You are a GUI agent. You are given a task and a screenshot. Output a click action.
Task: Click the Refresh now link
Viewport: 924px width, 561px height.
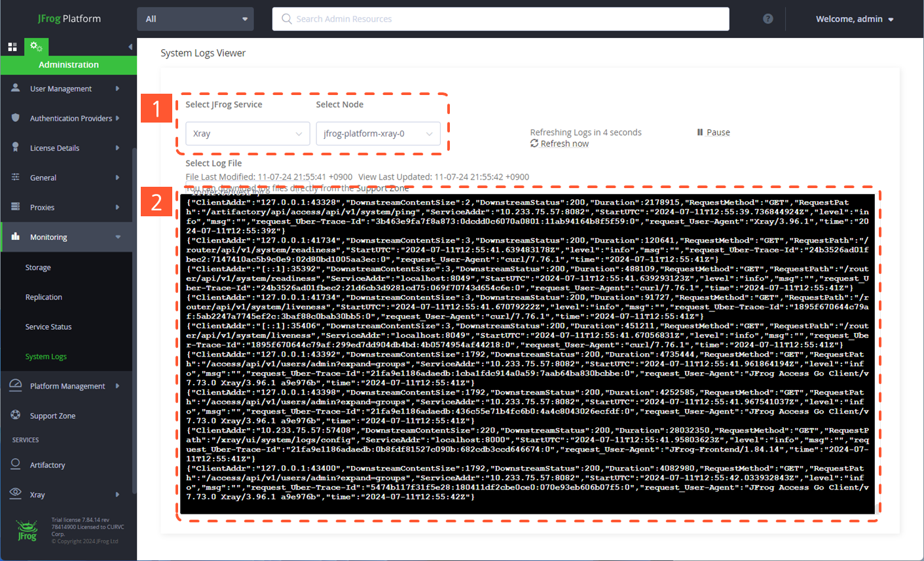tap(564, 144)
